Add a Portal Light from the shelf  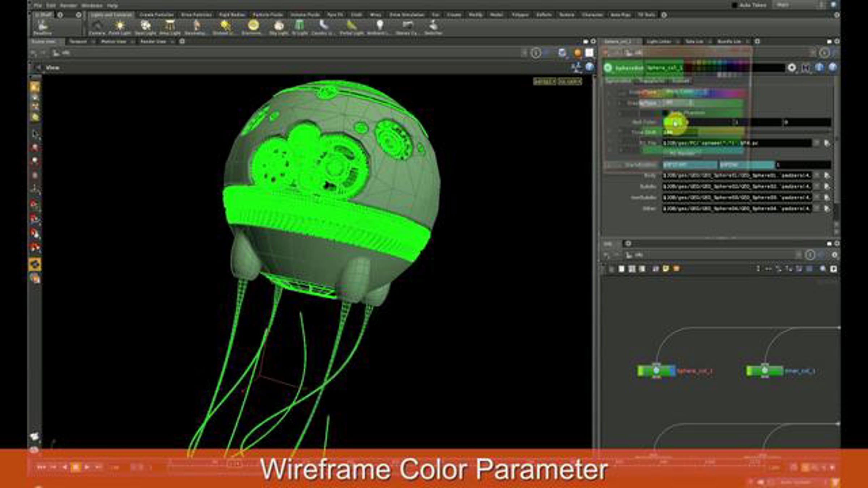352,27
